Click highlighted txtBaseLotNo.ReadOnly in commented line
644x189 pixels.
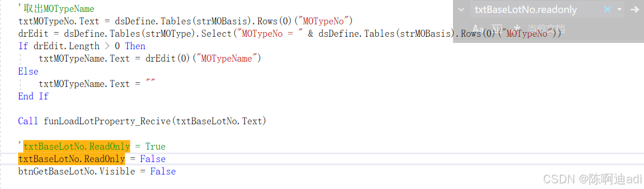[77, 147]
